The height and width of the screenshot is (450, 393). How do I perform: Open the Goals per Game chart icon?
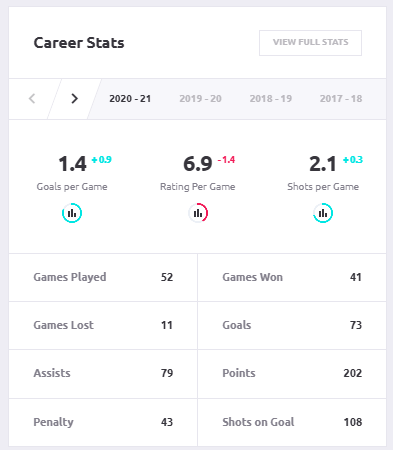(x=72, y=213)
